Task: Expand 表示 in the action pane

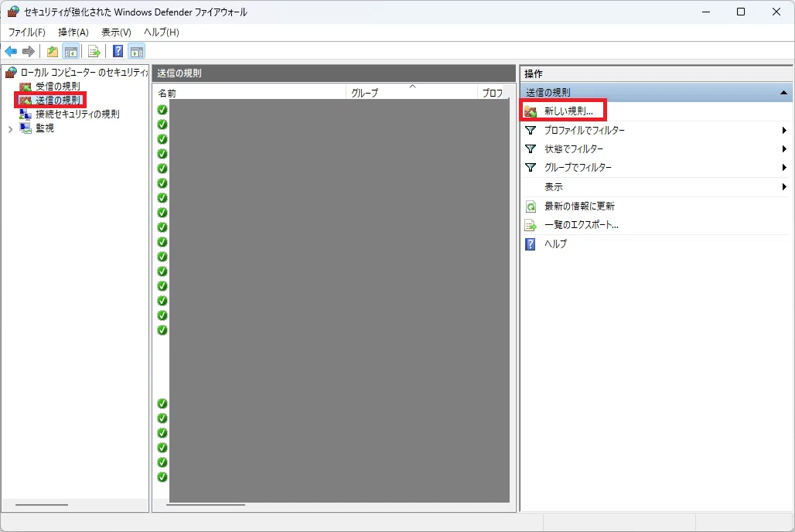Action: click(x=656, y=186)
